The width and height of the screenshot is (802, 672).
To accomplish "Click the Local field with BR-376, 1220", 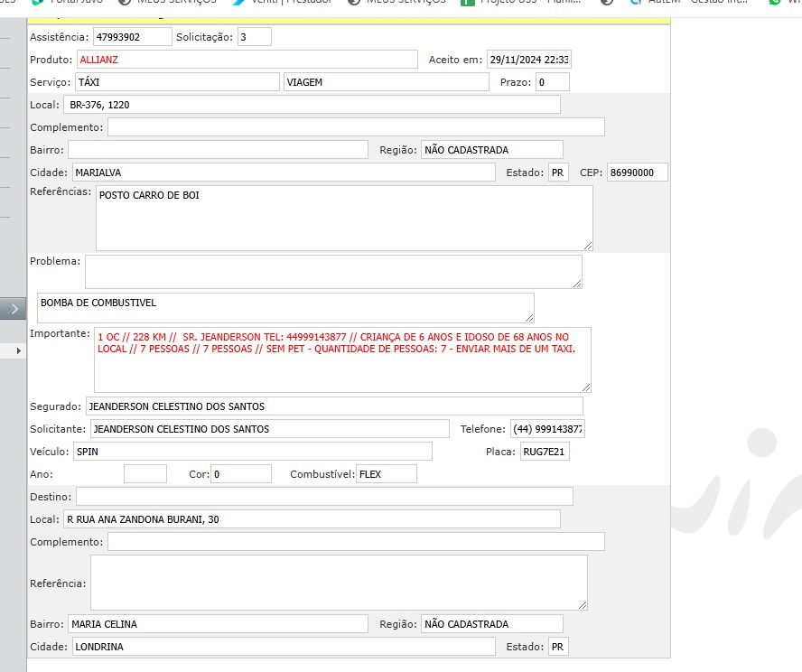I will [x=312, y=105].
